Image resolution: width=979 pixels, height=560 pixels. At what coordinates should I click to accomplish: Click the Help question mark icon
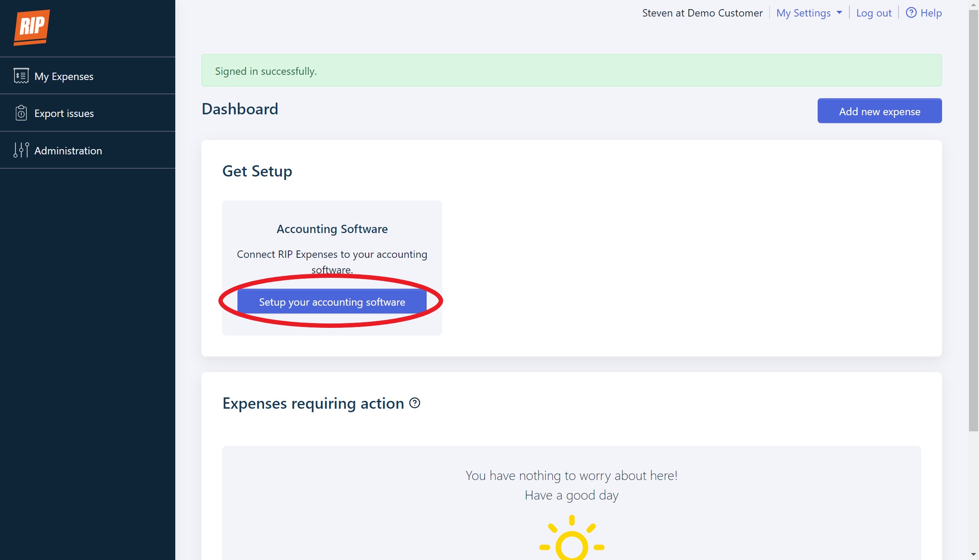pos(911,13)
